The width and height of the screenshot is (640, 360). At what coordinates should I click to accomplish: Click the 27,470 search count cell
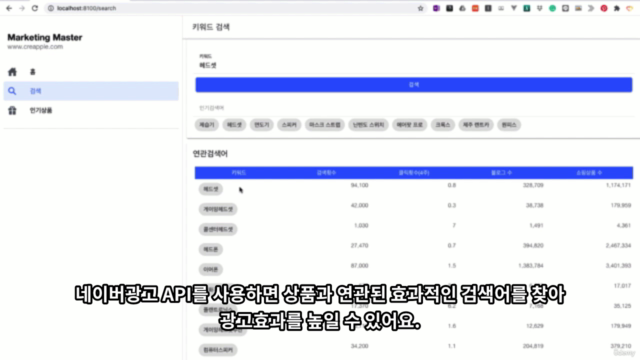coord(359,246)
